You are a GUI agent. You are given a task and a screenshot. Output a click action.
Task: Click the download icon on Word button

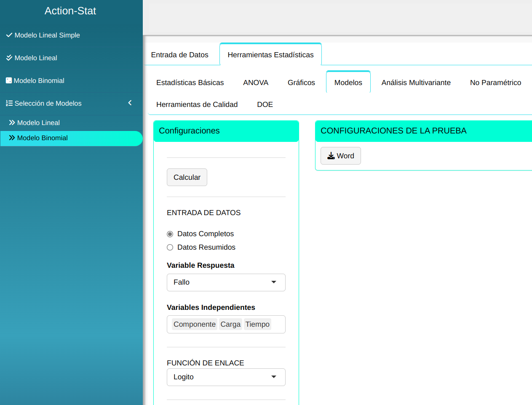click(331, 156)
